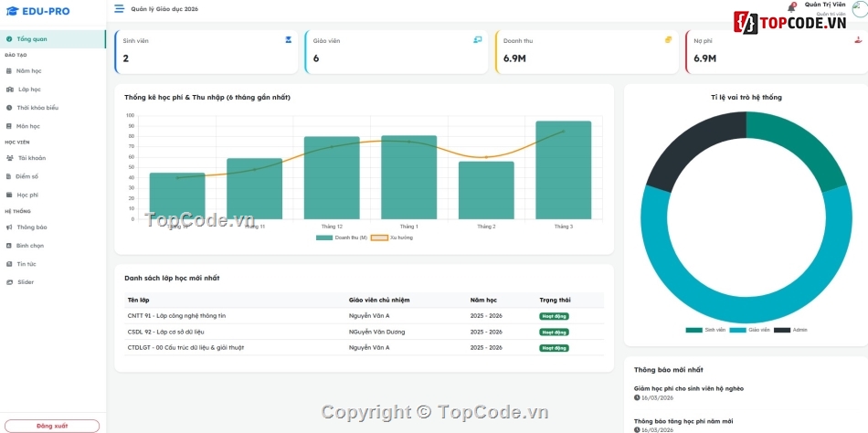Screen dimensions: 868x433
Task: Click the coins icon on Doanh thu card
Action: pyautogui.click(x=668, y=40)
